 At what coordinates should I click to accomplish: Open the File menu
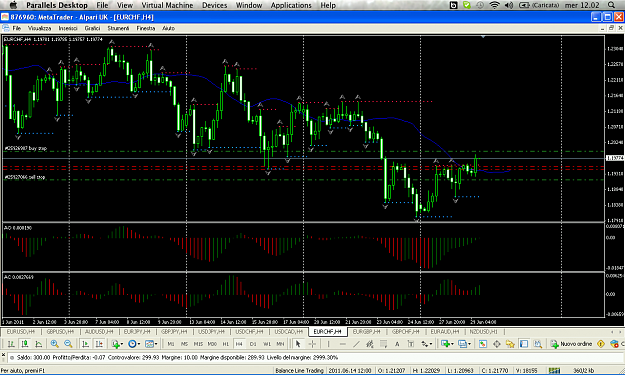[17, 28]
